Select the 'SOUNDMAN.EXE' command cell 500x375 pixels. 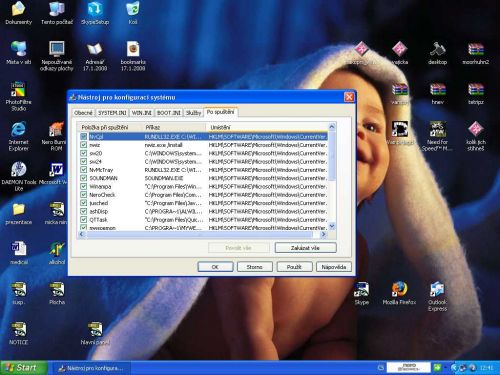coord(164,178)
